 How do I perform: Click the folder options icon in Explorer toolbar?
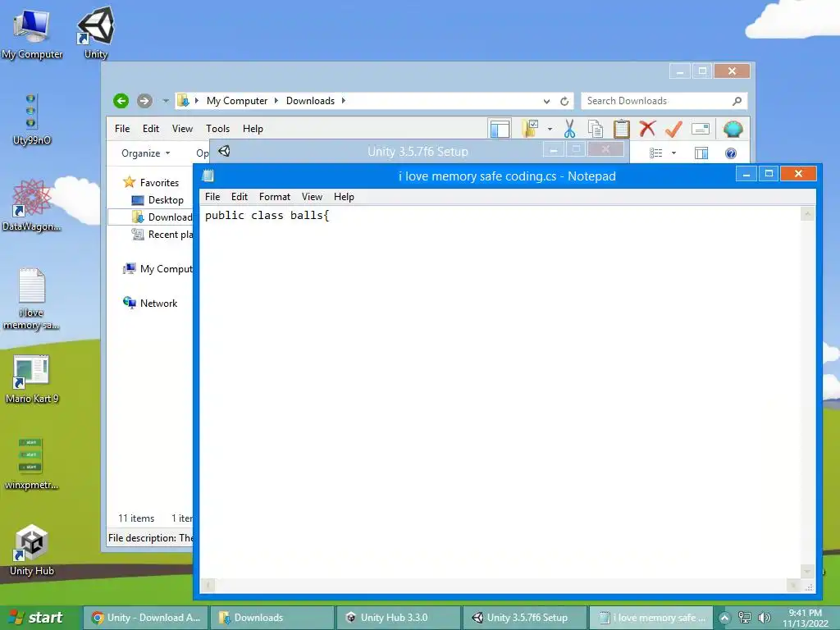coord(530,129)
